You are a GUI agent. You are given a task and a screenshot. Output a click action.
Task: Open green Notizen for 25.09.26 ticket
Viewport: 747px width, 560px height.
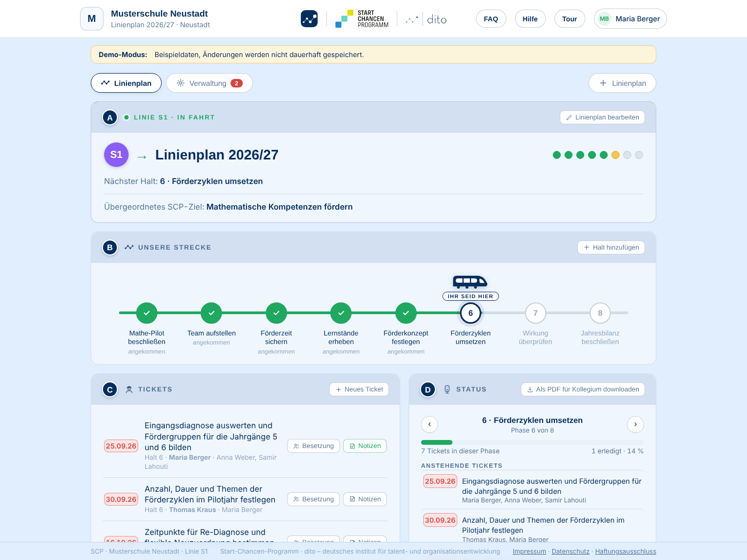point(365,446)
